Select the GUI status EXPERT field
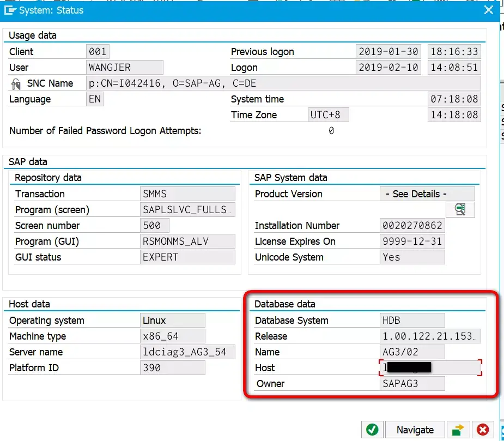504x441 pixels. (187, 257)
